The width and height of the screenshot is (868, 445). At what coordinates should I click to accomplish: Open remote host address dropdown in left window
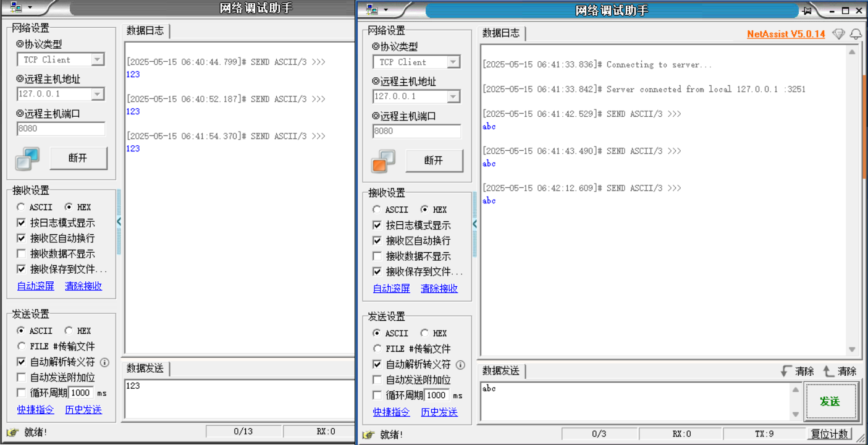click(97, 94)
